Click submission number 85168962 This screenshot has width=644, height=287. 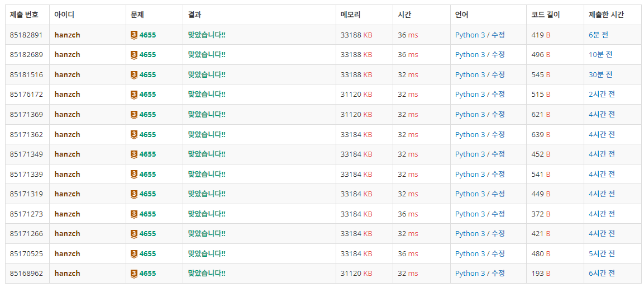tap(26, 274)
